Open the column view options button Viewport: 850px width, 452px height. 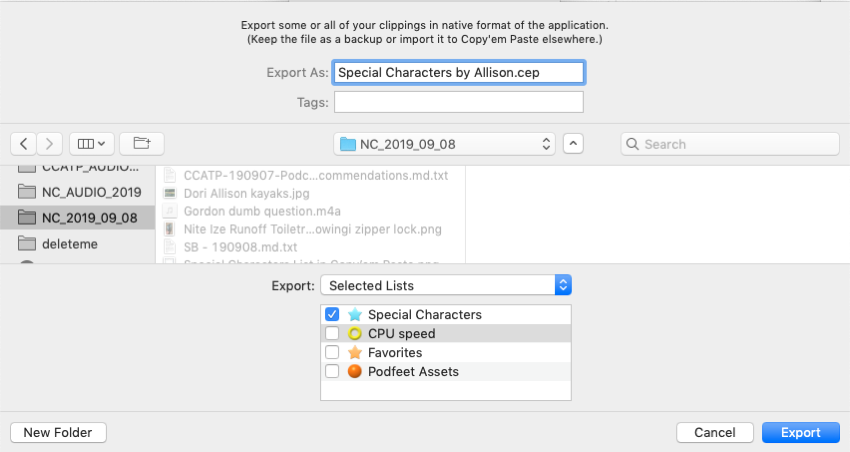(93, 144)
